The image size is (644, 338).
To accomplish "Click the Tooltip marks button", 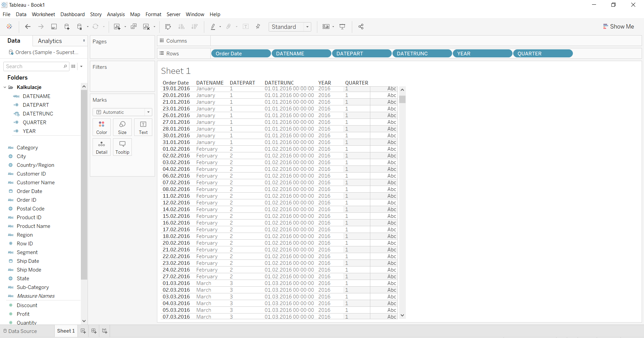I will [x=122, y=147].
